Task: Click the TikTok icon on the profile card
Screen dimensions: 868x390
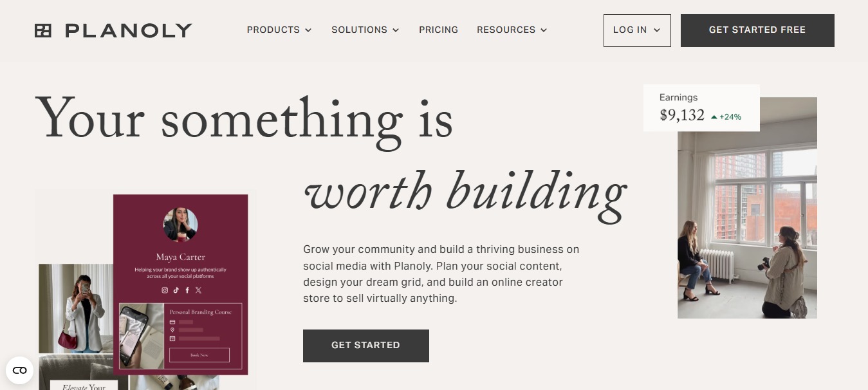Action: pos(176,290)
